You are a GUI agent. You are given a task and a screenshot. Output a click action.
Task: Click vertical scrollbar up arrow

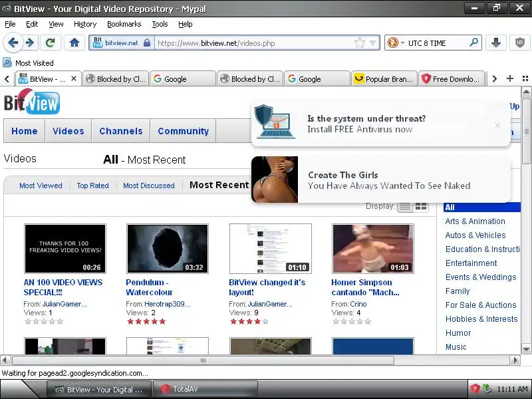tap(526, 92)
